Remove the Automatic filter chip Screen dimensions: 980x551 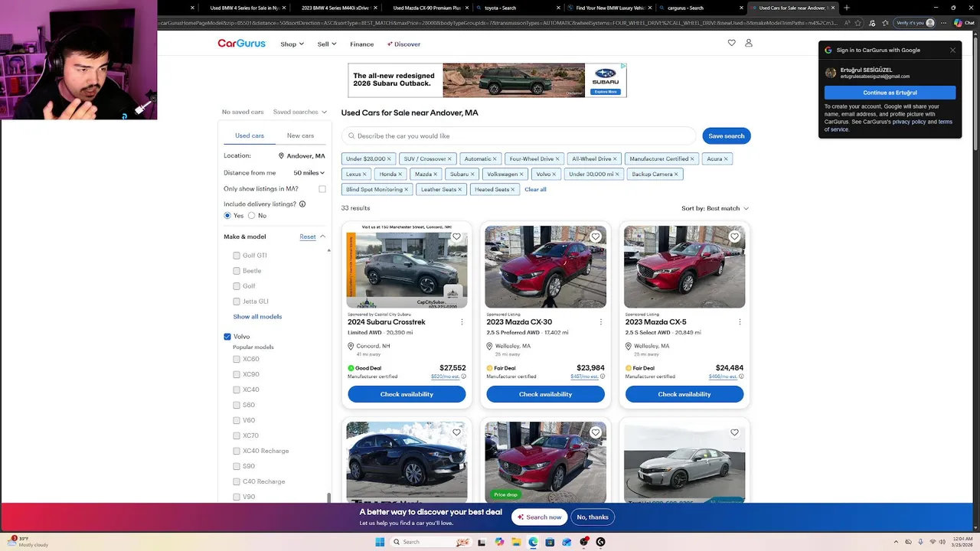pos(495,158)
